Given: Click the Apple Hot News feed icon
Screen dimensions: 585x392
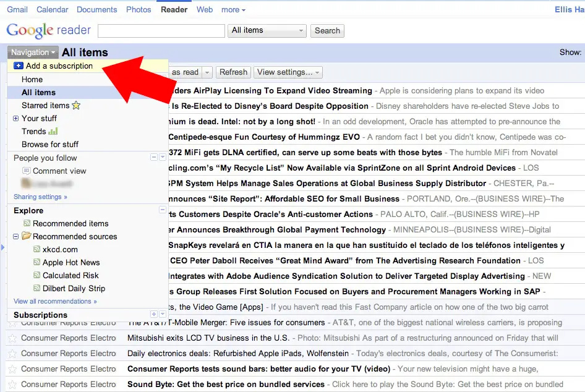Looking at the screenshot, I should (x=36, y=262).
